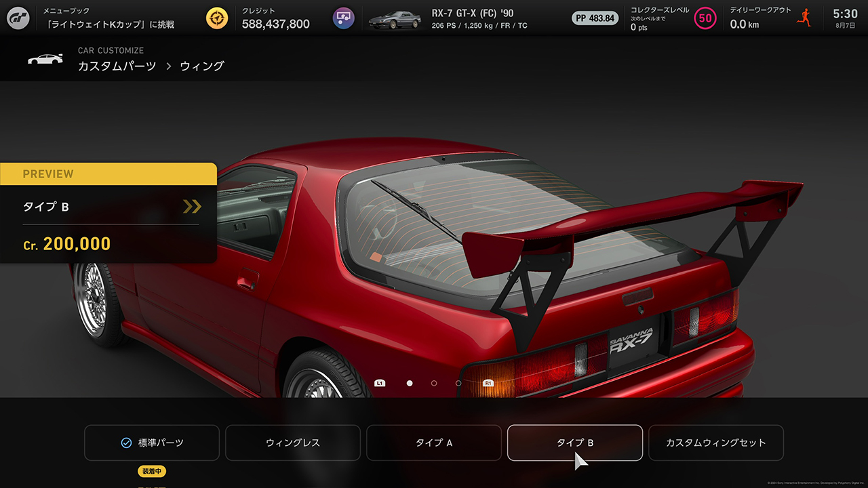
Task: Click the white car customize icon
Action: click(x=45, y=59)
